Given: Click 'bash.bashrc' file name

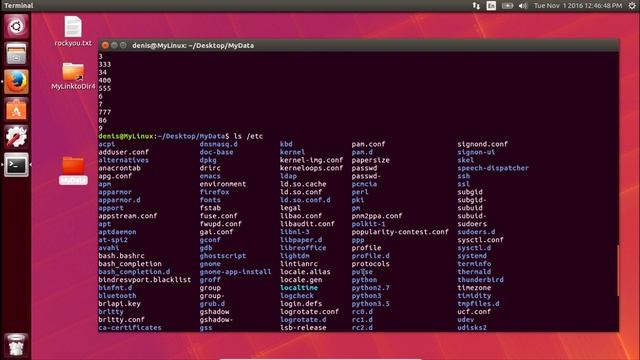Looking at the screenshot, I should pyautogui.click(x=121, y=256).
